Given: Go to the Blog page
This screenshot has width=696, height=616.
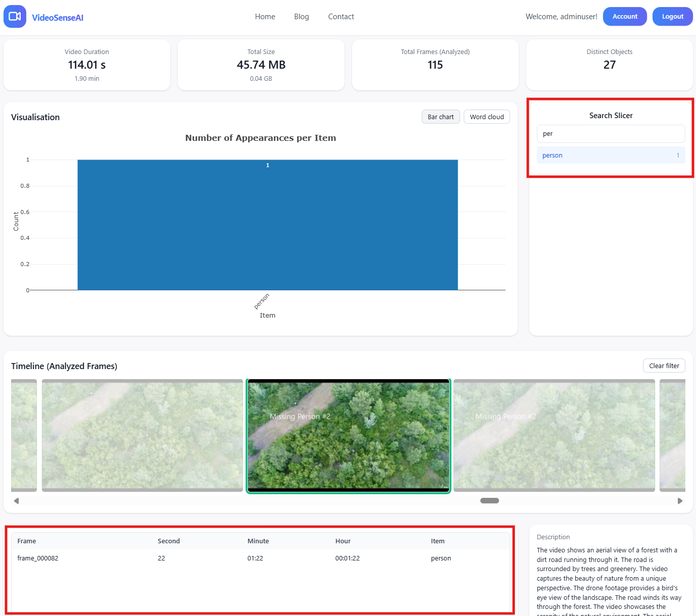Looking at the screenshot, I should click(301, 17).
